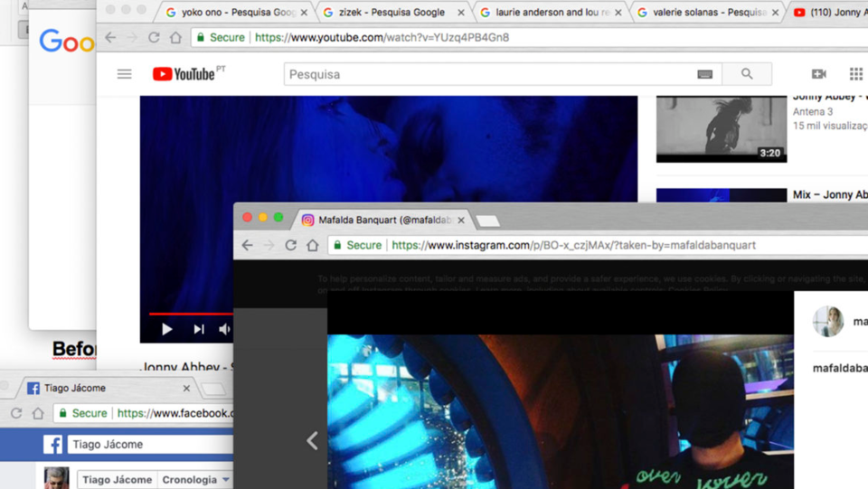
Task: Open the Jonny Abbey video thumbnail 3:20
Action: pyautogui.click(x=721, y=129)
